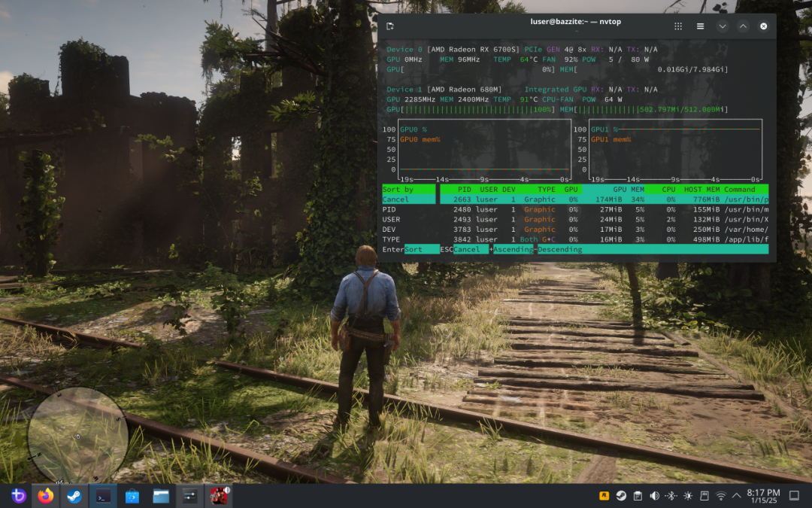Launch Firefox from the taskbar

point(46,496)
